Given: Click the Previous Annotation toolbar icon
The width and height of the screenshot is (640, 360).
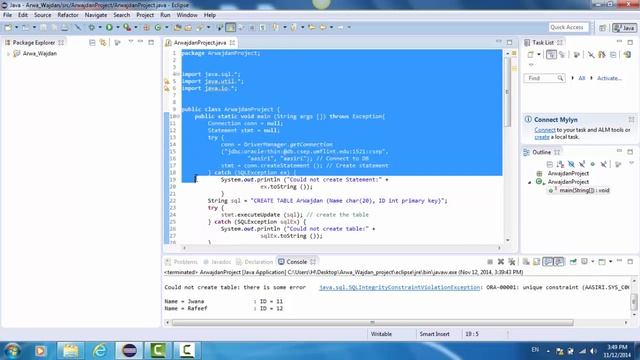Looking at the screenshot, I should coord(293,27).
